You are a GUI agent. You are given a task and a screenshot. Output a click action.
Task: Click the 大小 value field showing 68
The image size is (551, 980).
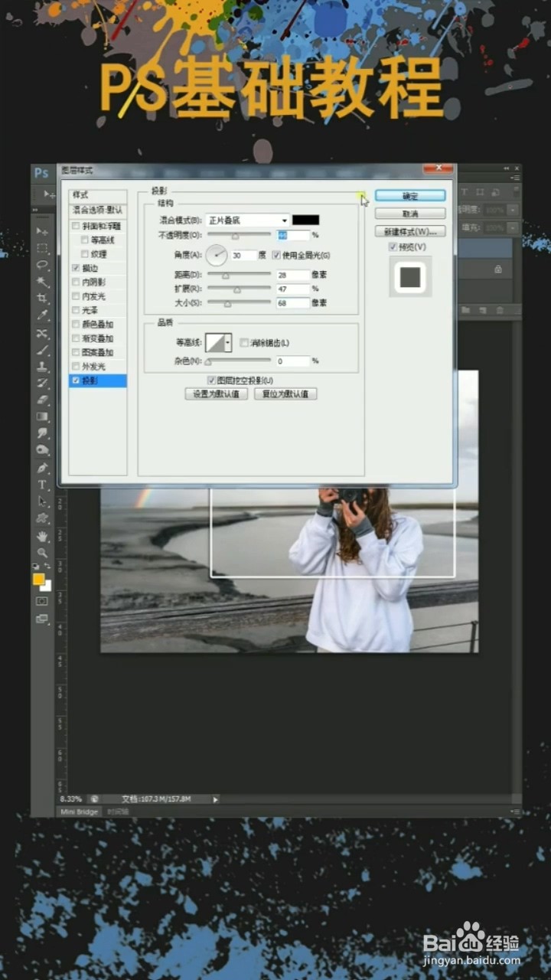[292, 303]
